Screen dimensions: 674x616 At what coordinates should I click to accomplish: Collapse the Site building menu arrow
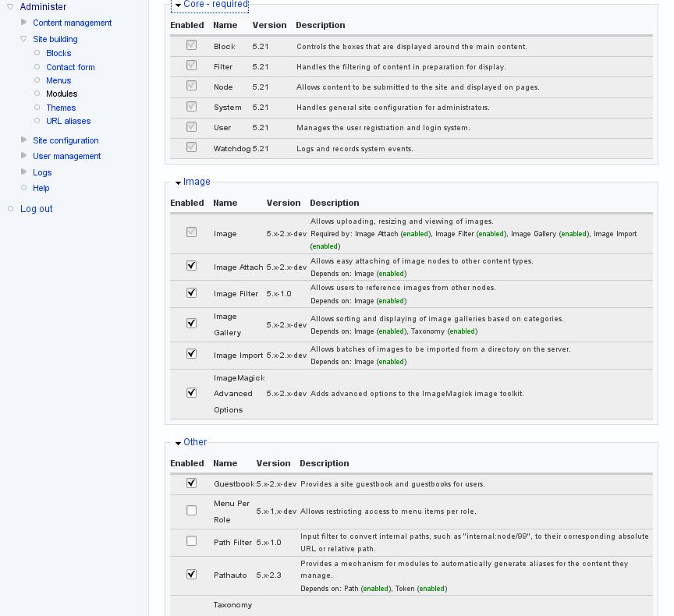coord(24,39)
